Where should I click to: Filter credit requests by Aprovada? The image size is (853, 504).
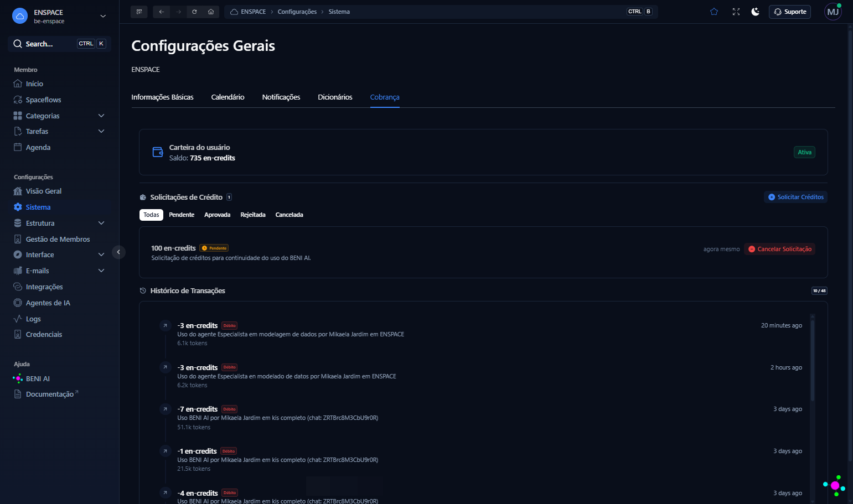[x=217, y=215]
